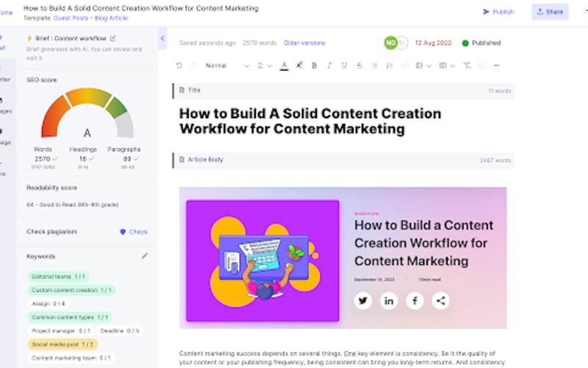Open the Published status selector
Image resolution: width=588 pixels, height=368 pixels.
[481, 43]
